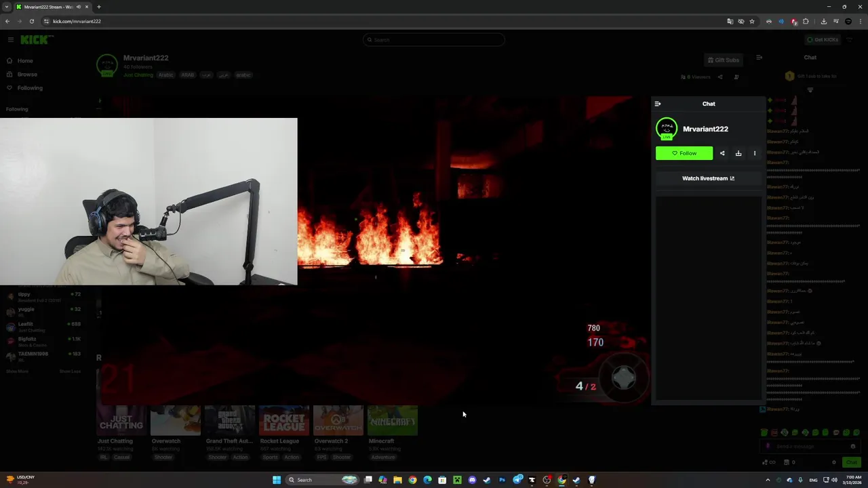Open Chrome downloads icon
The height and width of the screenshot is (488, 868).
[x=823, y=21]
